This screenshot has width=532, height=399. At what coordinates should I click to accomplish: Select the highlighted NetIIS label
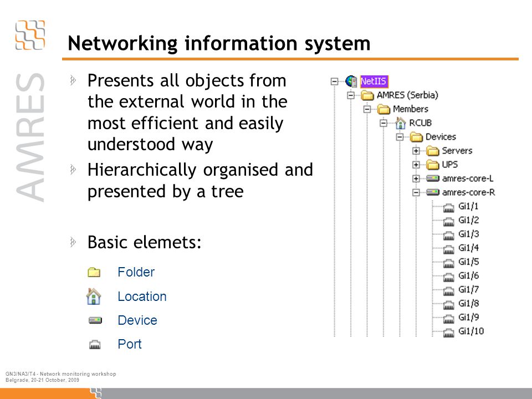374,81
